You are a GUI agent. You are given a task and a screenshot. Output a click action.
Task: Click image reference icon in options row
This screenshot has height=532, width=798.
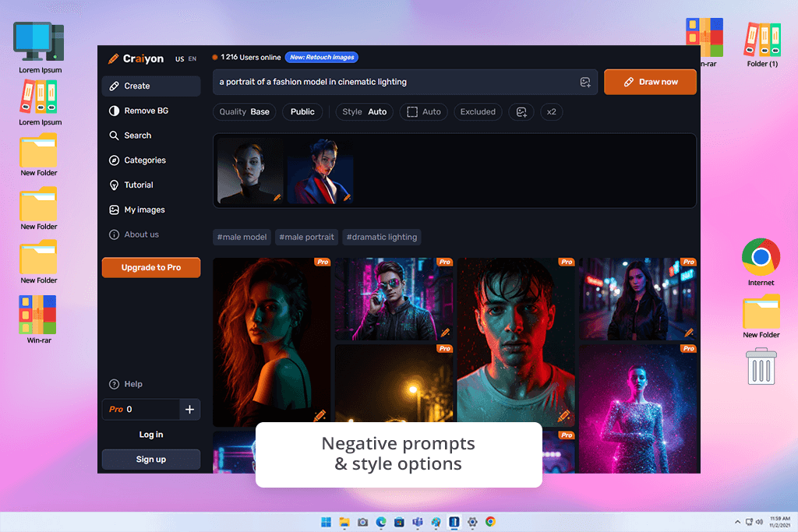click(x=521, y=112)
